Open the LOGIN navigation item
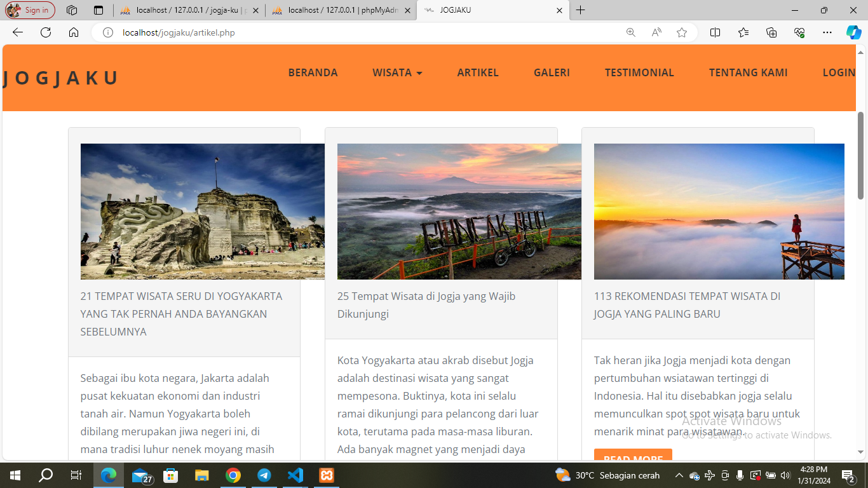 (x=839, y=72)
